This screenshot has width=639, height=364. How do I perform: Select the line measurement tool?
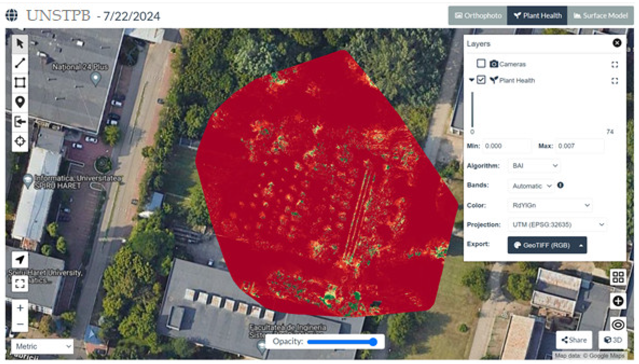pos(20,63)
